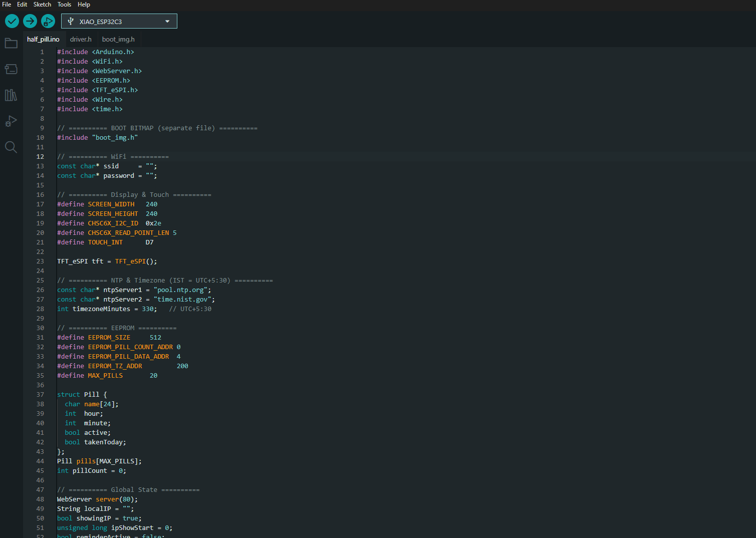Click the 'const char* password' line
This screenshot has height=538, width=756.
(107, 176)
